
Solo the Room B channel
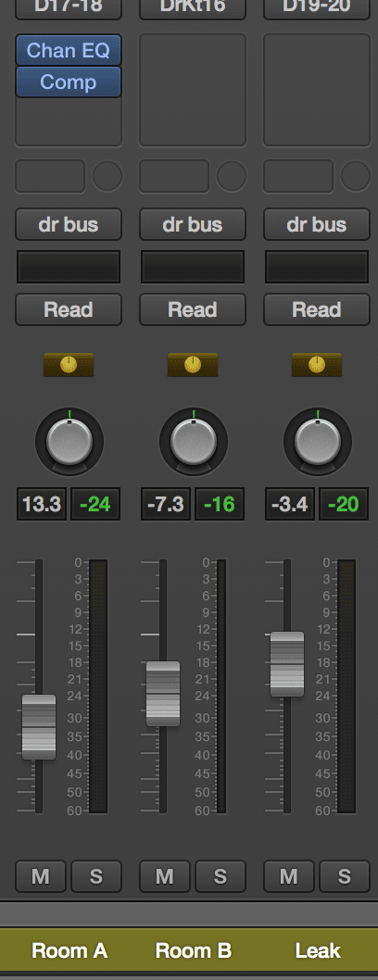click(220, 876)
